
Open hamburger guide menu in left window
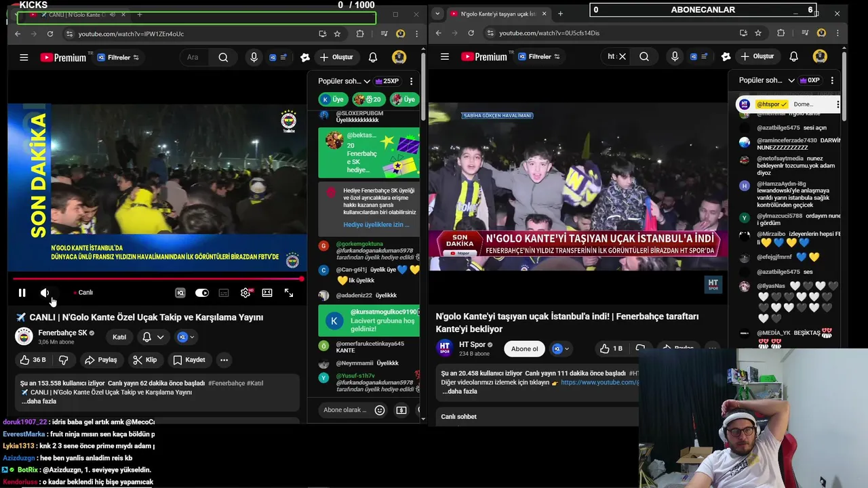(24, 58)
